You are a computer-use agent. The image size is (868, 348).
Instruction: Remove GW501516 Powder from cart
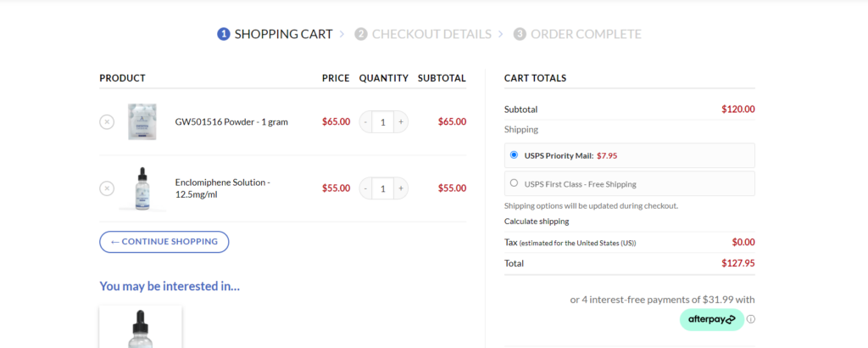107,121
